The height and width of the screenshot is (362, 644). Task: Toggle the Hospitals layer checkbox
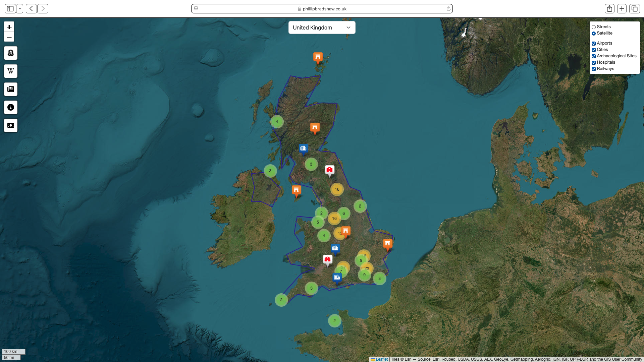(x=594, y=63)
